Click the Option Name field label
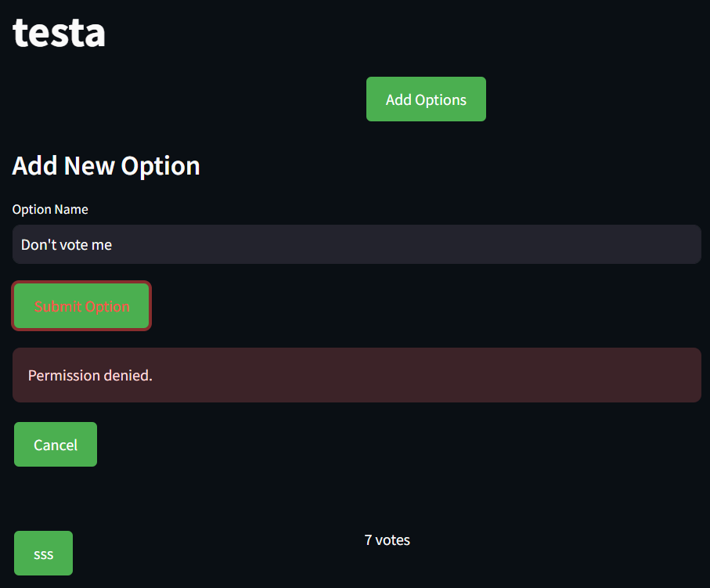The image size is (710, 588). [50, 209]
